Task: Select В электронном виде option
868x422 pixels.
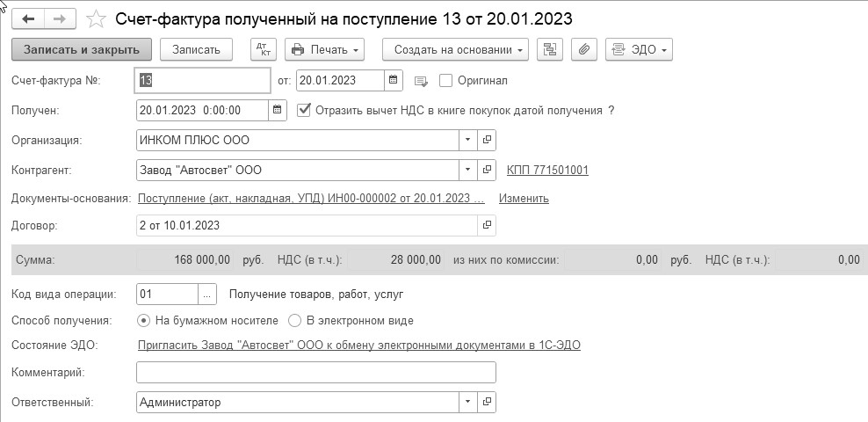Action: pos(295,321)
